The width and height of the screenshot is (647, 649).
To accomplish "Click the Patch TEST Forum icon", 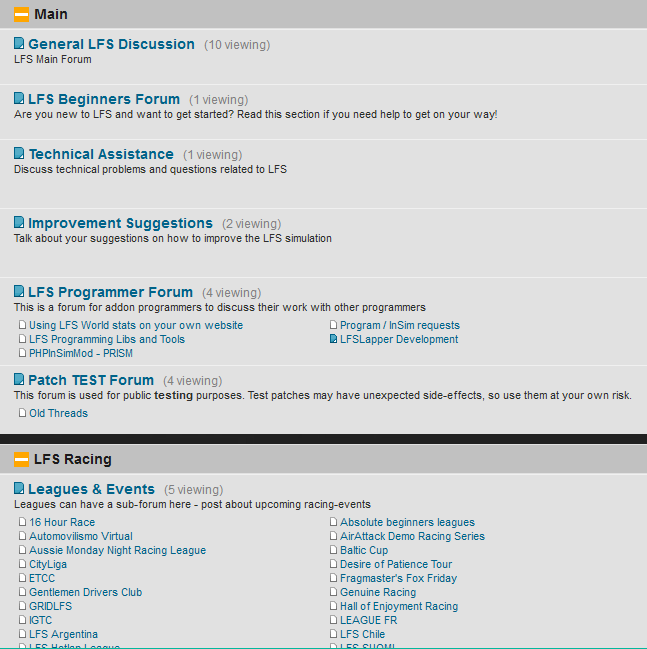I will coord(19,379).
